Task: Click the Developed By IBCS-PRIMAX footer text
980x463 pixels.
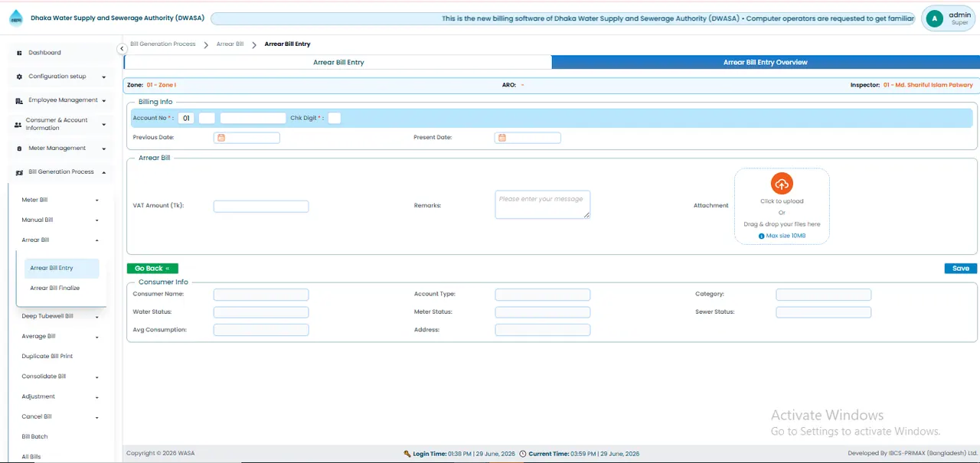Action: [x=913, y=453]
